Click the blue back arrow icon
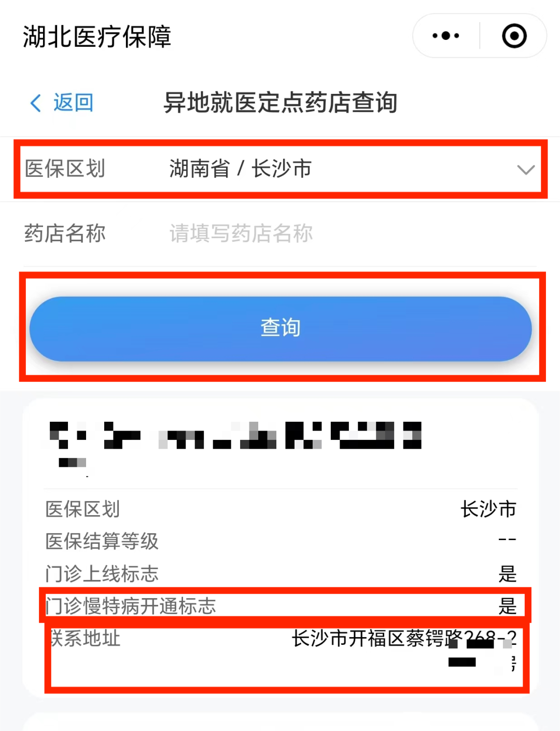This screenshot has width=560, height=731. click(x=35, y=103)
